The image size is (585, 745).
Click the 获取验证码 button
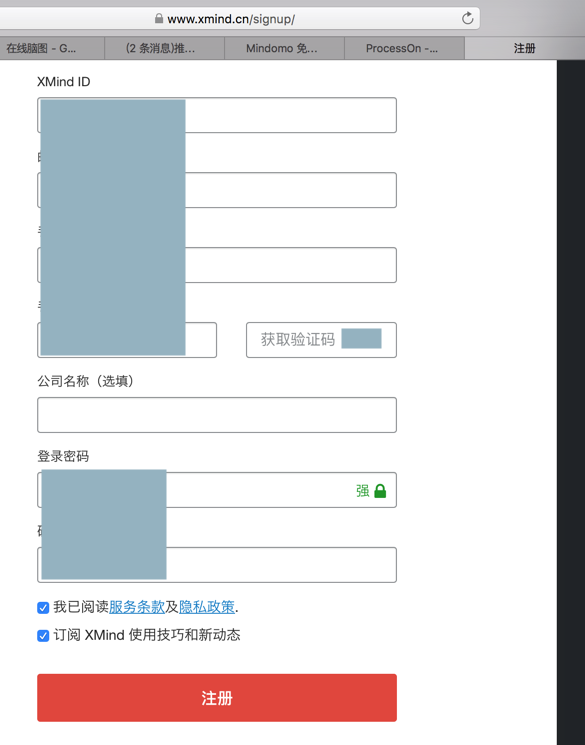[x=321, y=340]
